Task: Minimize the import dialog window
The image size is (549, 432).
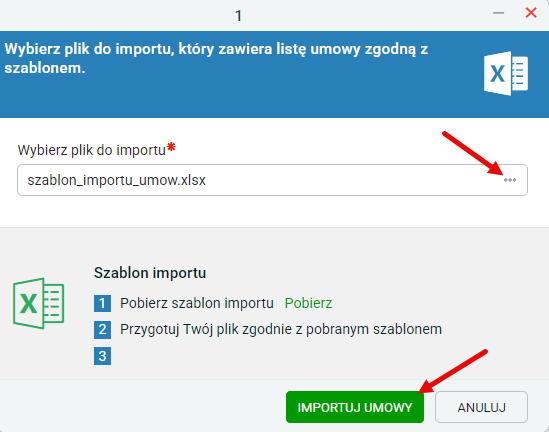Action: pyautogui.click(x=498, y=13)
